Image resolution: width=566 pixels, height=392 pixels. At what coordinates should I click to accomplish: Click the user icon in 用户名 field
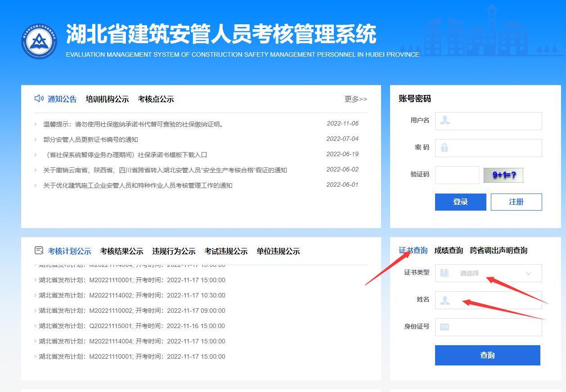[445, 121]
